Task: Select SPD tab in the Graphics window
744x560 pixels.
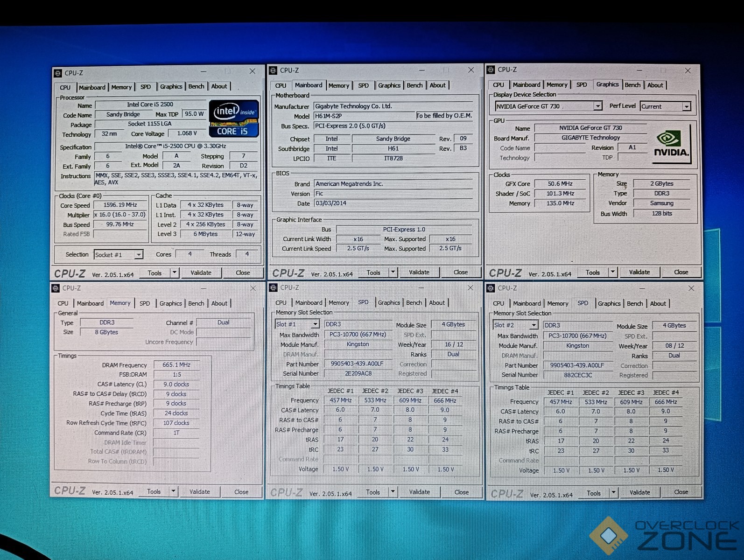Action: tap(582, 84)
